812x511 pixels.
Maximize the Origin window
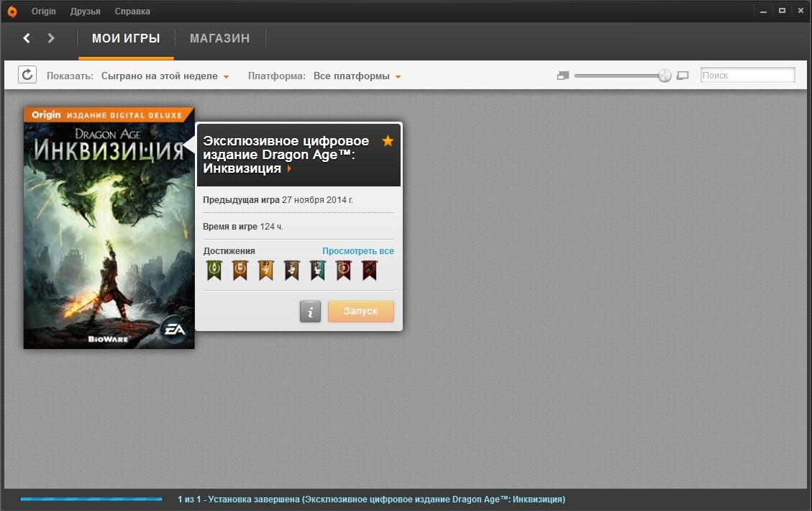coord(782,11)
